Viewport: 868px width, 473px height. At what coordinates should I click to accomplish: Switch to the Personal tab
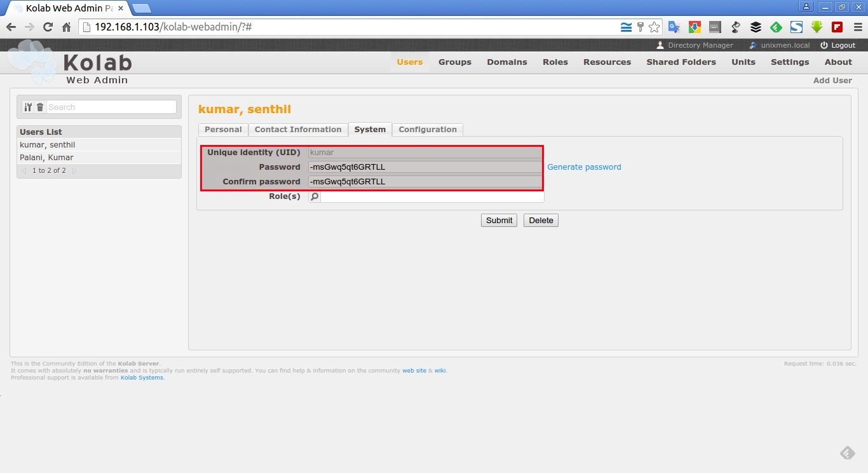click(x=223, y=129)
